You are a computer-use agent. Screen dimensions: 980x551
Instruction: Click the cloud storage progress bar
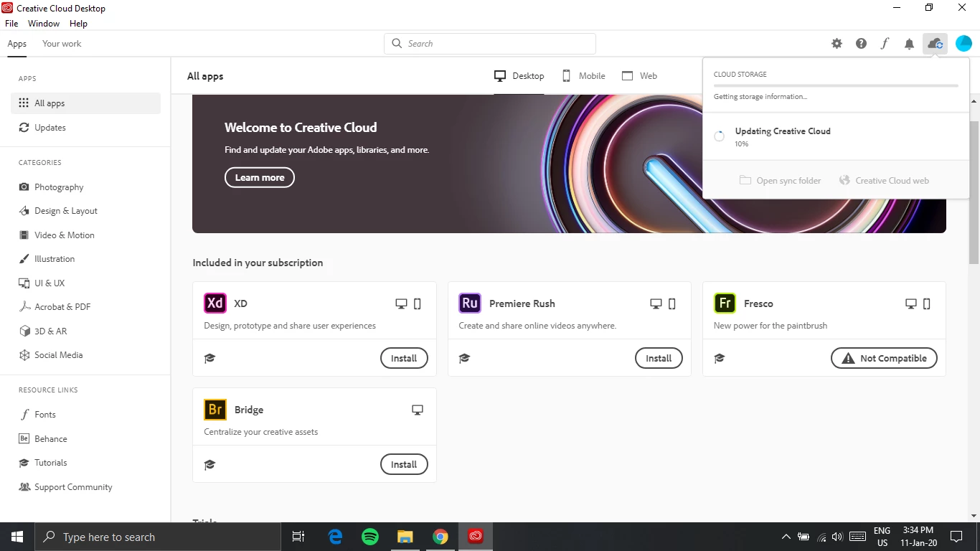click(836, 85)
